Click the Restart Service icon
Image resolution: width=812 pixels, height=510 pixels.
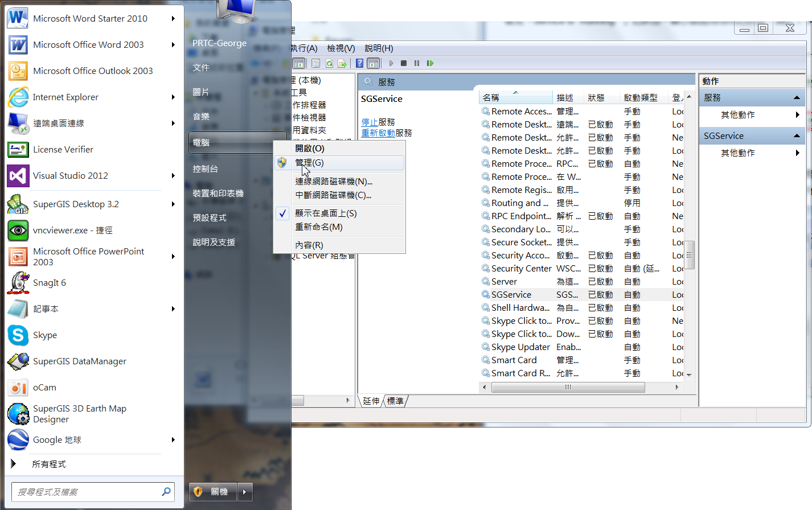click(x=430, y=63)
